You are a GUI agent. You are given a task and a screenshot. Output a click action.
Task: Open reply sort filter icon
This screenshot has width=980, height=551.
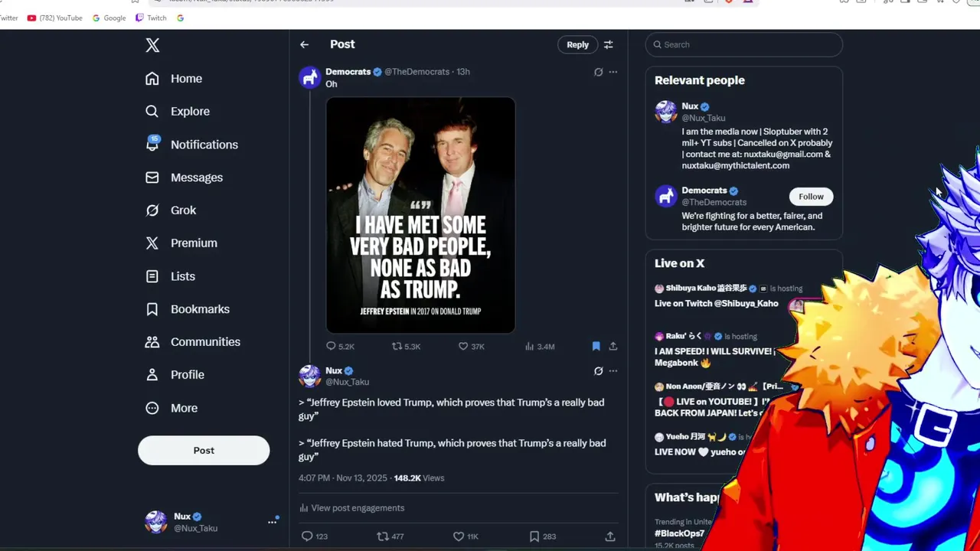coord(609,45)
